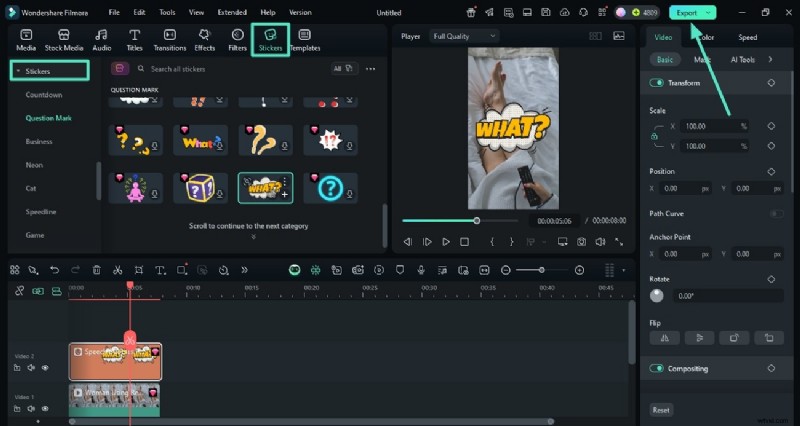Open the Export dropdown arrow
Viewport: 800px width, 426px height.
tap(708, 13)
